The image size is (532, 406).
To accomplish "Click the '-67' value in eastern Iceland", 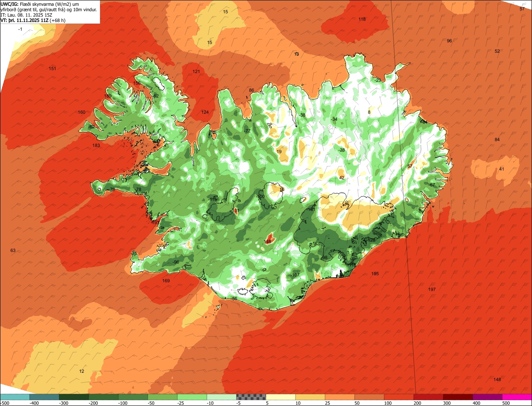I will 432,185.
